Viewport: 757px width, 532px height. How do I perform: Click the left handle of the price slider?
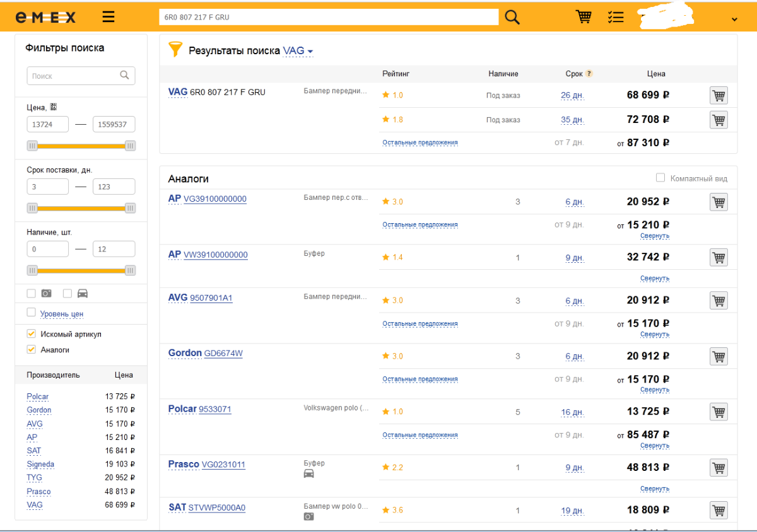click(x=32, y=146)
